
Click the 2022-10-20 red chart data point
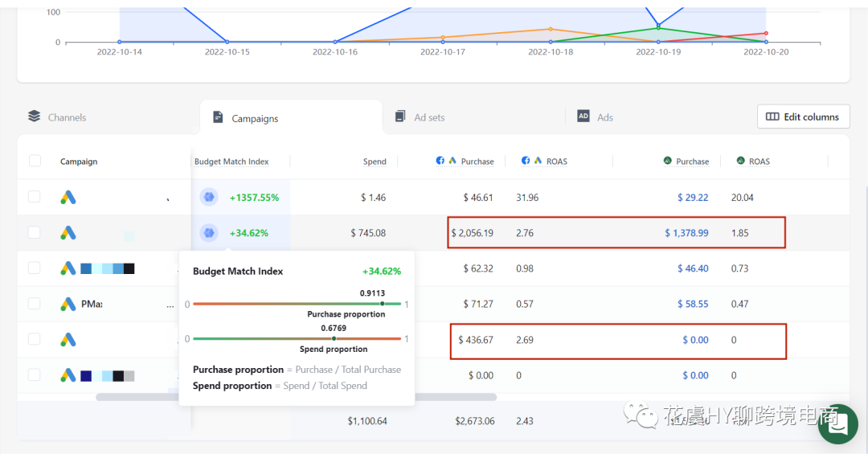click(x=766, y=33)
